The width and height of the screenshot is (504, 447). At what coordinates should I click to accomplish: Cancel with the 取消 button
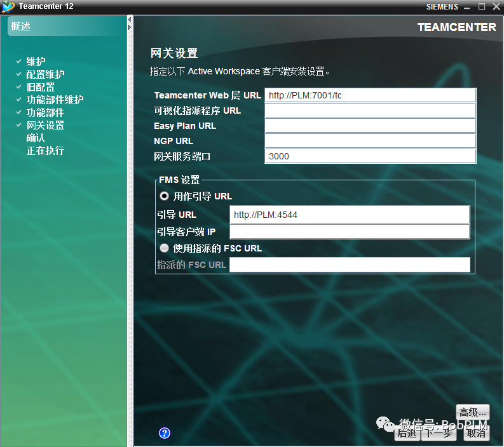pos(477,433)
